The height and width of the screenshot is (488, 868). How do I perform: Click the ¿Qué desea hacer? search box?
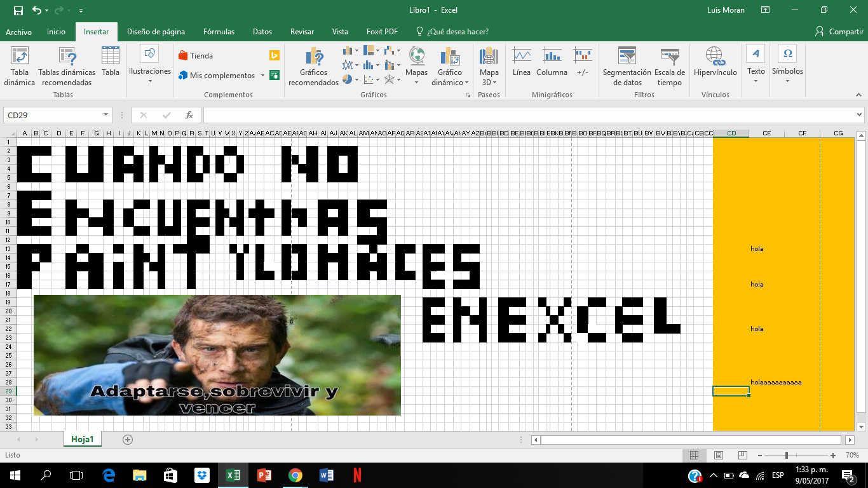coord(452,32)
